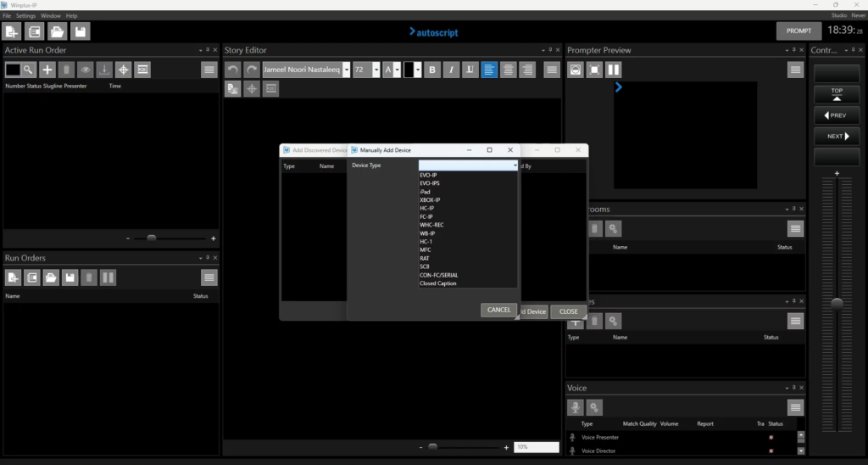Toggle fullscreen in Prompter Preview
The image size is (868, 465).
(594, 70)
